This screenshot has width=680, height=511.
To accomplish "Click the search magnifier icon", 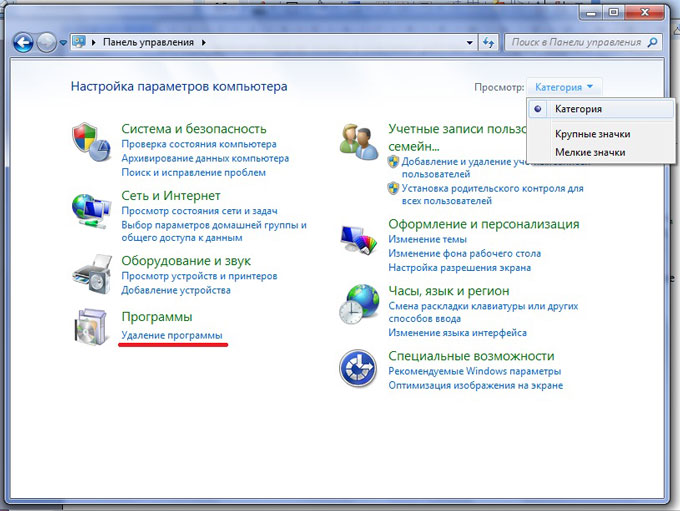I will (x=652, y=42).
